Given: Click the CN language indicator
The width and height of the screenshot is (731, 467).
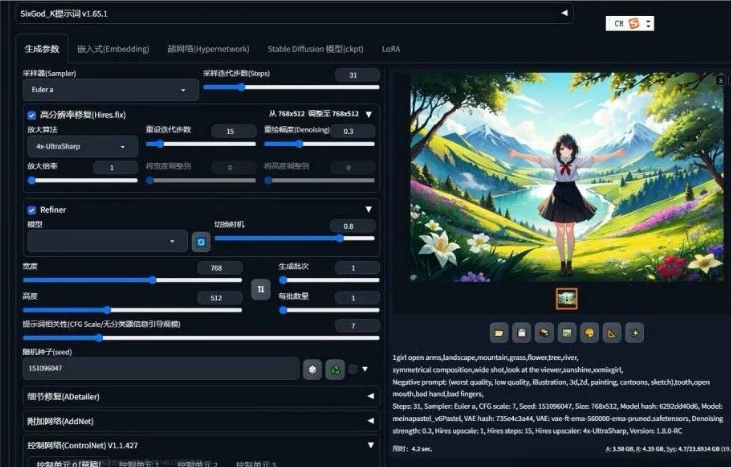Looking at the screenshot, I should tap(619, 23).
